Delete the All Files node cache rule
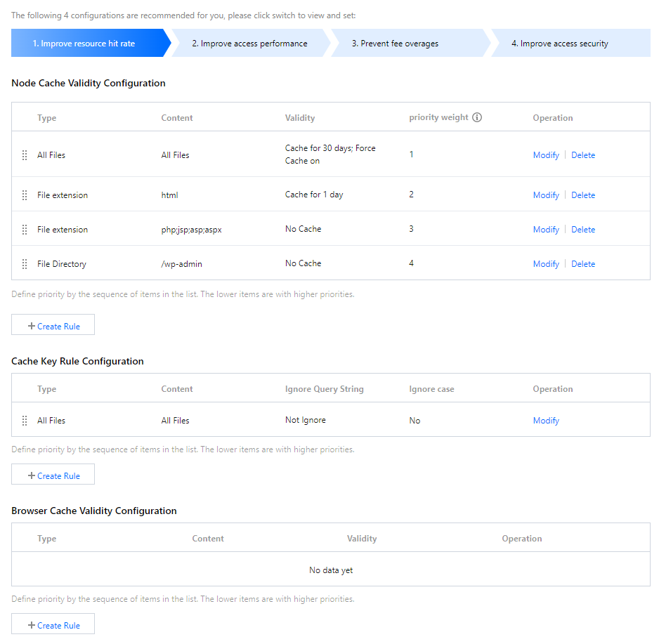 pos(583,155)
